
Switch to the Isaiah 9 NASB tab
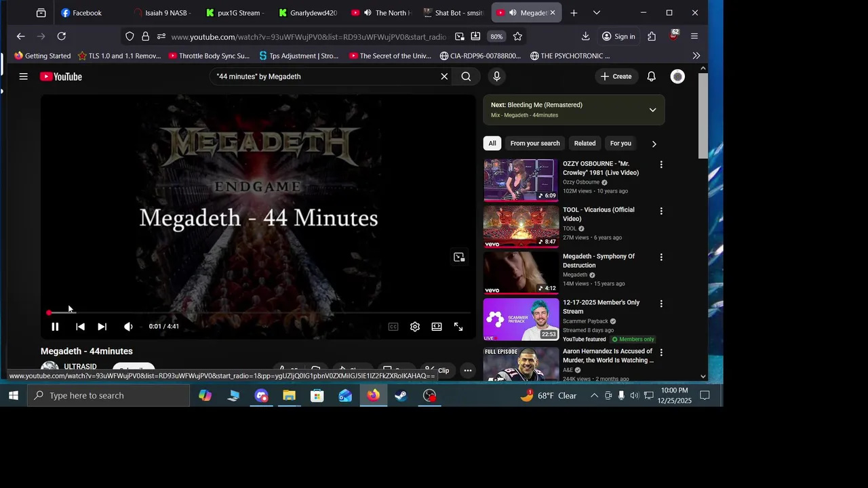click(x=162, y=13)
